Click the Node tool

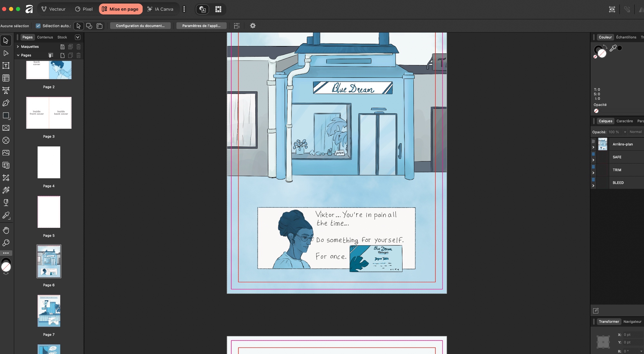[x=6, y=53]
